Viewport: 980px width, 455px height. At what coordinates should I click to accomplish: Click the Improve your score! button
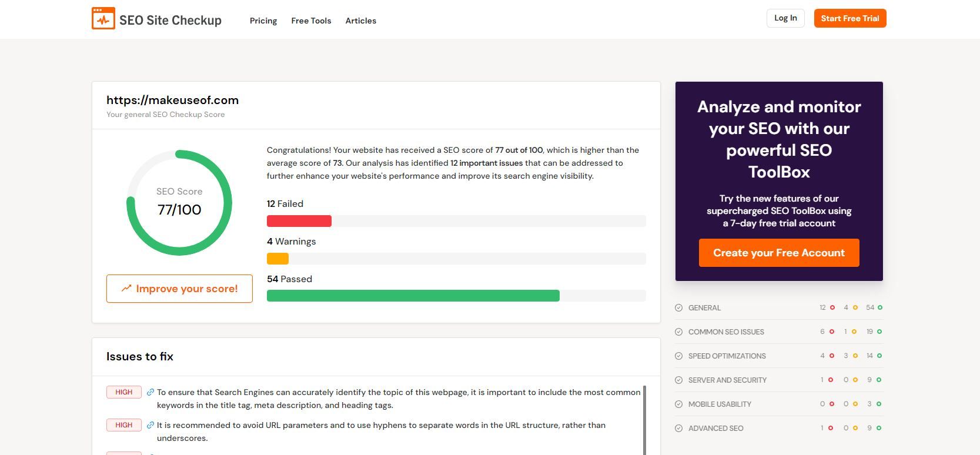pos(179,289)
